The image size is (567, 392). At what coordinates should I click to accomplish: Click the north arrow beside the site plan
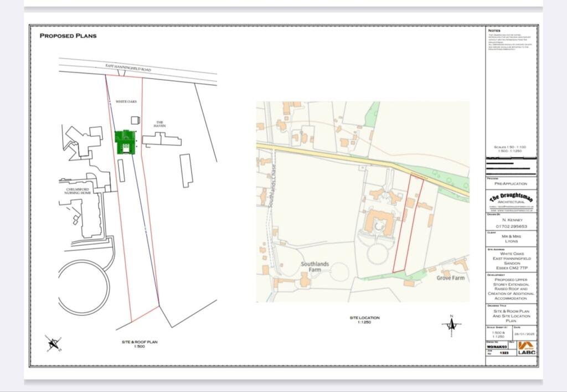click(54, 343)
